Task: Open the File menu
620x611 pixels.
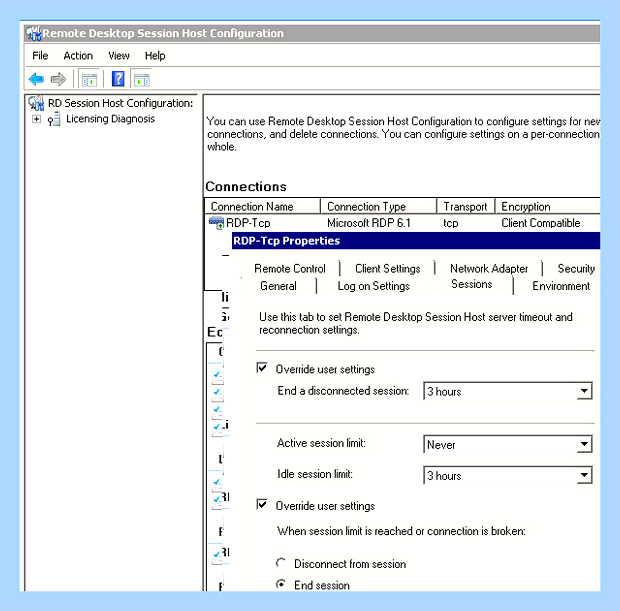Action: point(40,56)
